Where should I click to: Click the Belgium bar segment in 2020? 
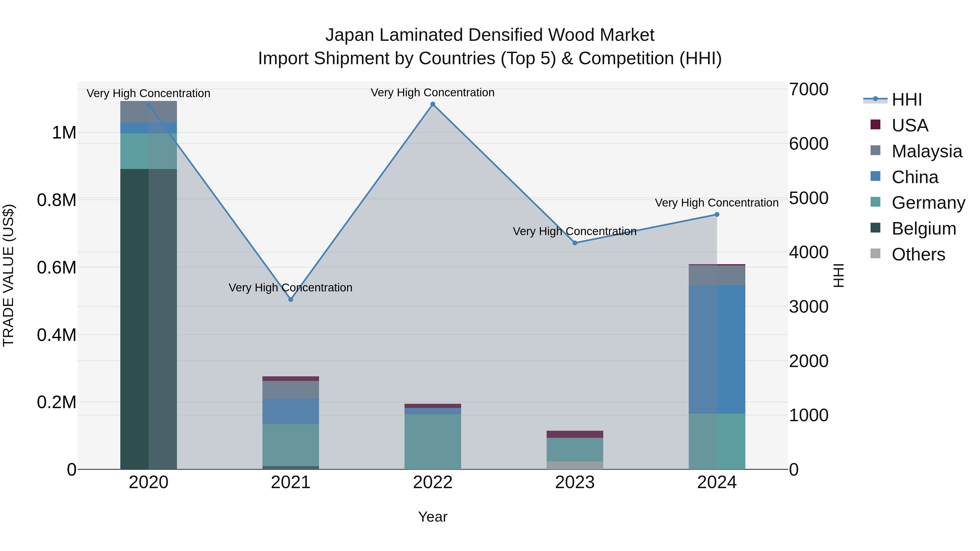[x=149, y=319]
